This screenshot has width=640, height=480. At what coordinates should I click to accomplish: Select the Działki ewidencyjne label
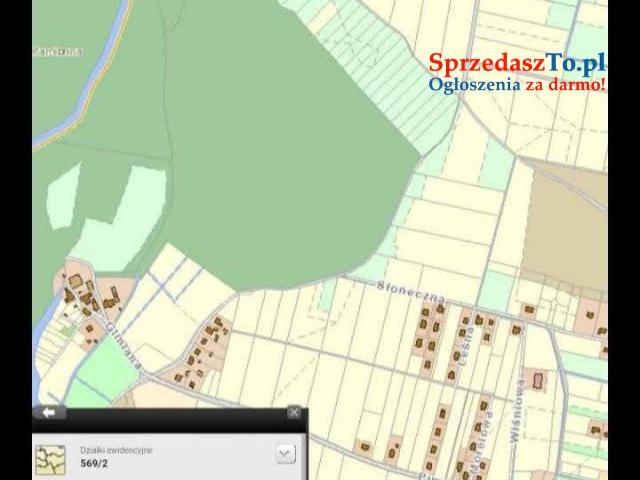pos(116,450)
